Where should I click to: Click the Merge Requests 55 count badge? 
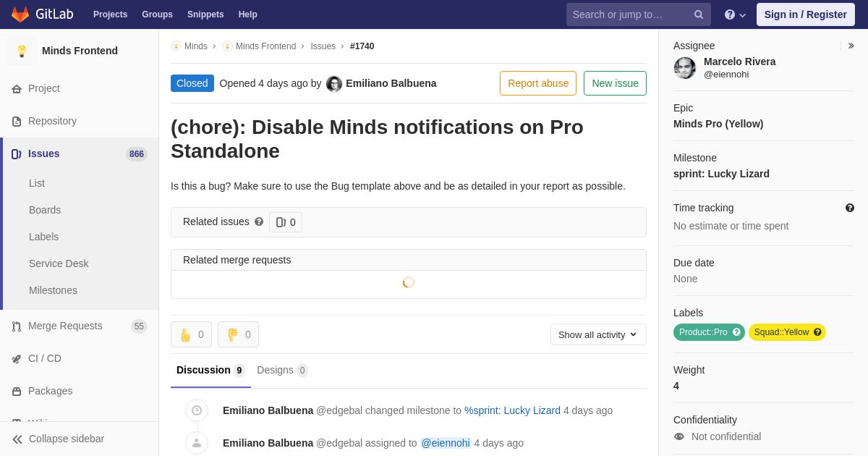click(x=139, y=326)
